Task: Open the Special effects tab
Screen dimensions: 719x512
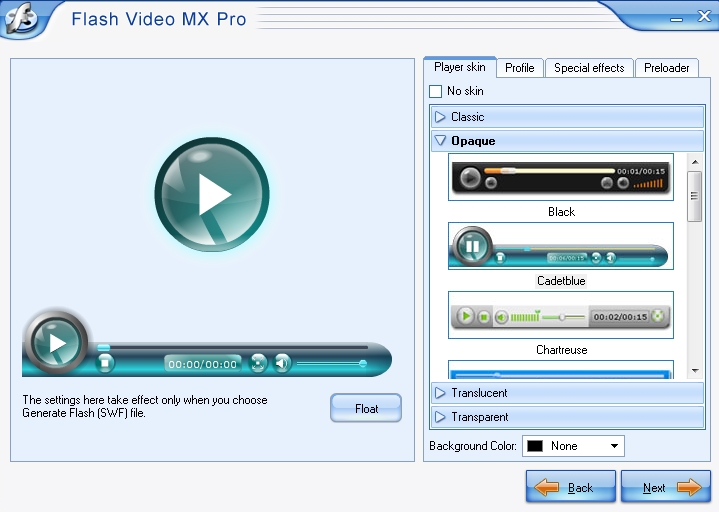Action: 589,68
